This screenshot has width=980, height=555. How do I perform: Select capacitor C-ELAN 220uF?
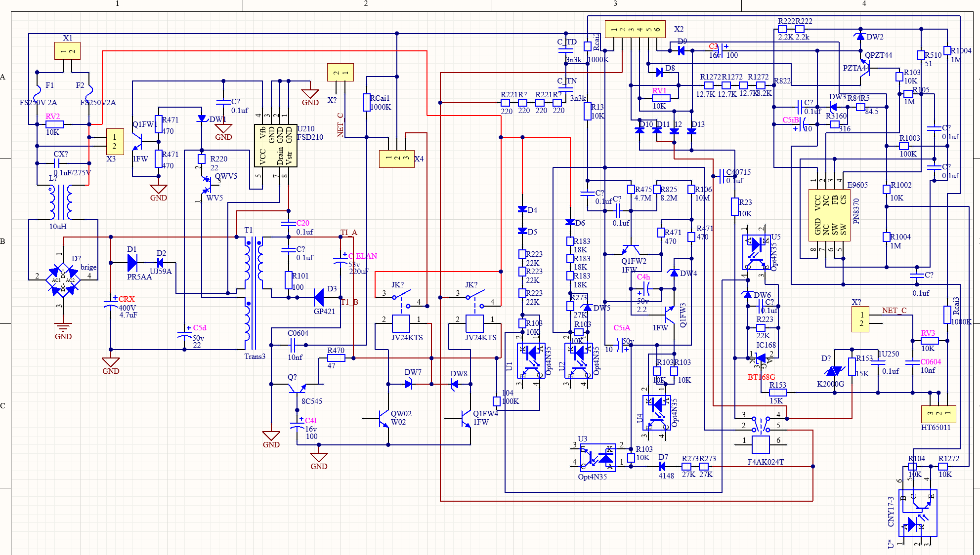[x=341, y=261]
